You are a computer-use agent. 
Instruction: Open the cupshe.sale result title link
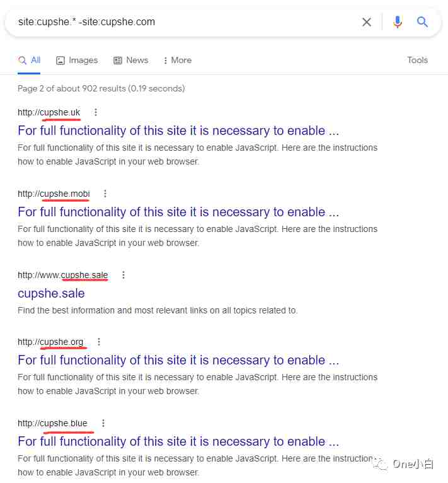51,293
